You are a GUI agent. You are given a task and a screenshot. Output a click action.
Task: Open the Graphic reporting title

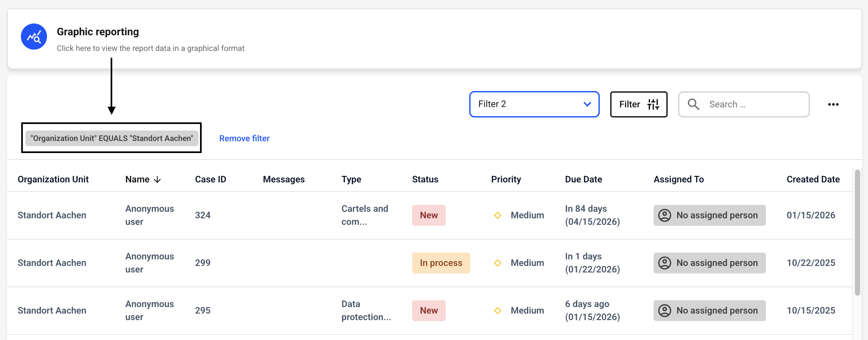pyautogui.click(x=98, y=32)
